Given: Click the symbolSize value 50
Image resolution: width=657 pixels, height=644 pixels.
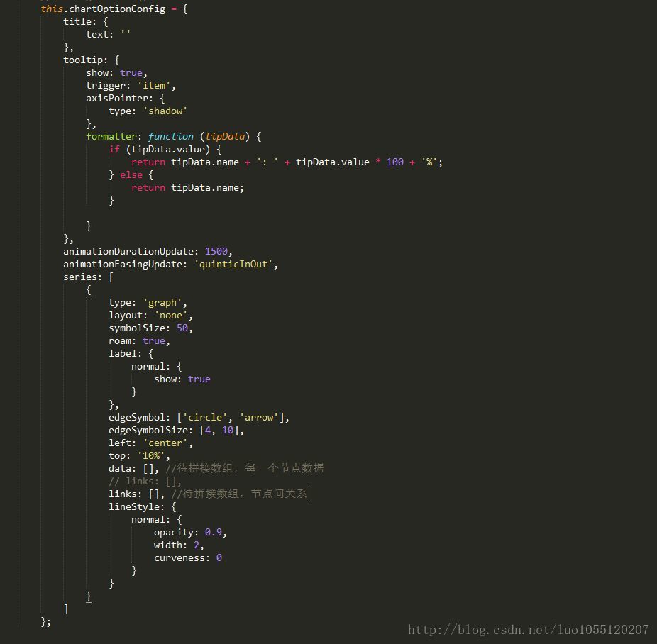Looking at the screenshot, I should [x=182, y=328].
